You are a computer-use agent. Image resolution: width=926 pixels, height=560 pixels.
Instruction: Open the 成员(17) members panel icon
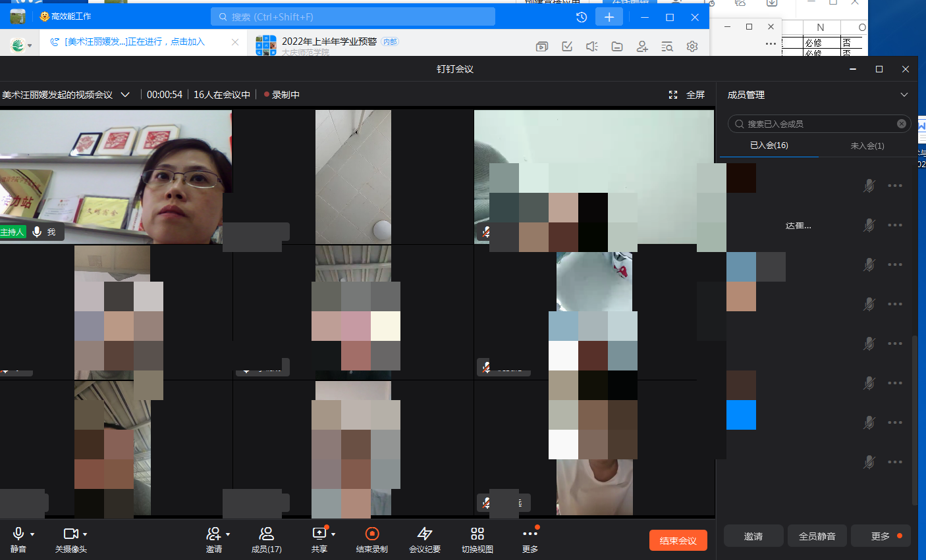coord(266,534)
